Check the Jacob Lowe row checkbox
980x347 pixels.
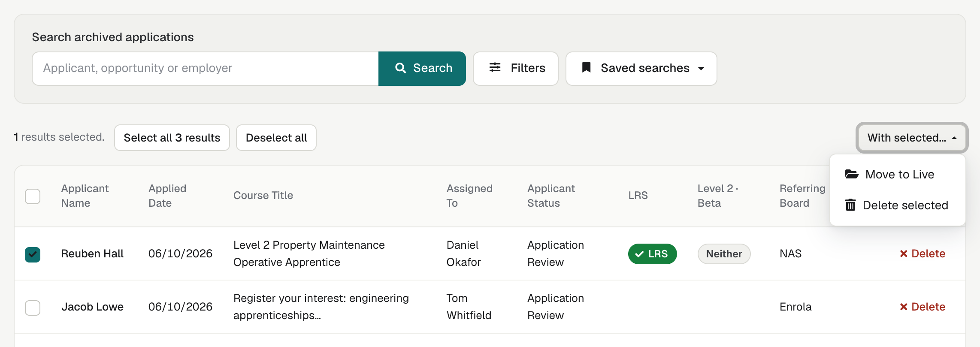(x=33, y=308)
